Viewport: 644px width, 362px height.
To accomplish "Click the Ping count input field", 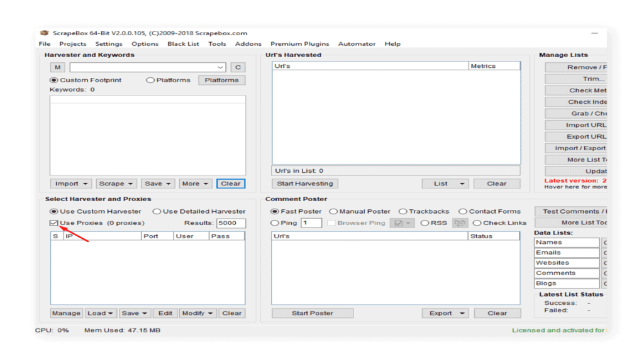I will pos(311,223).
